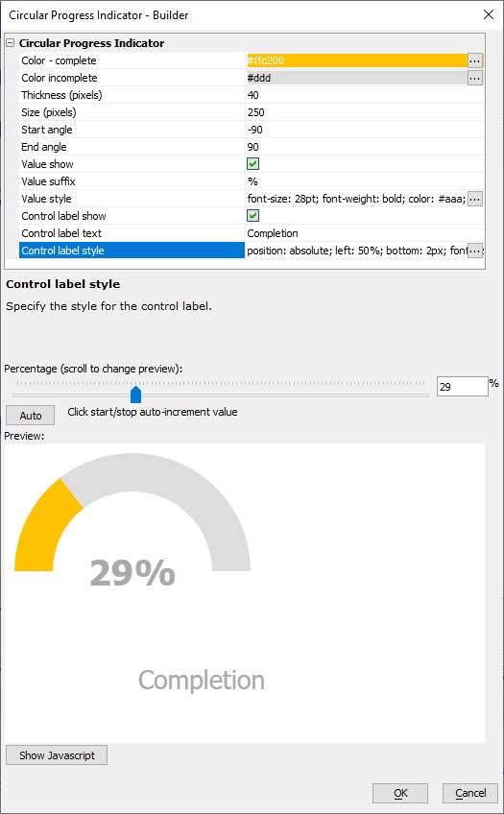Open ellipsis editor for Color incomplete

475,78
